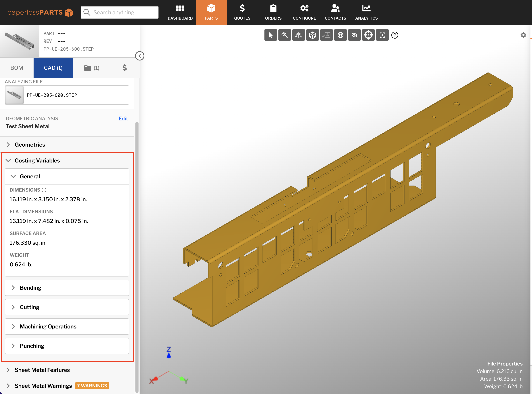The width and height of the screenshot is (532, 394).
Task: Select the pointer cursor tool
Action: coord(270,35)
